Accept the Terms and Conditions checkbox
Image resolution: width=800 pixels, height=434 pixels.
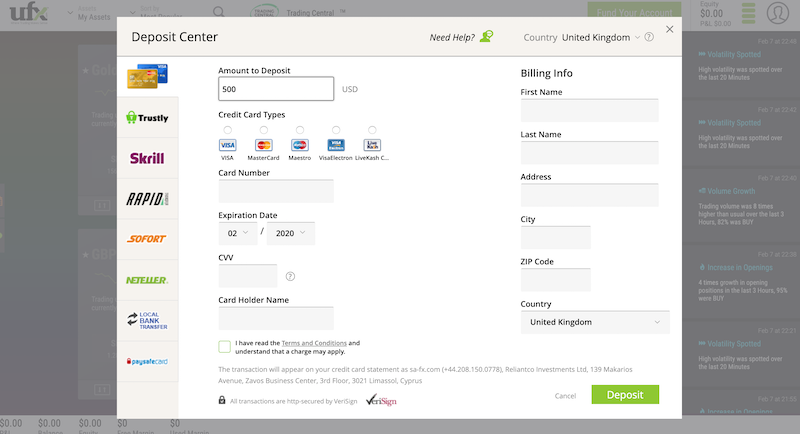coord(224,347)
